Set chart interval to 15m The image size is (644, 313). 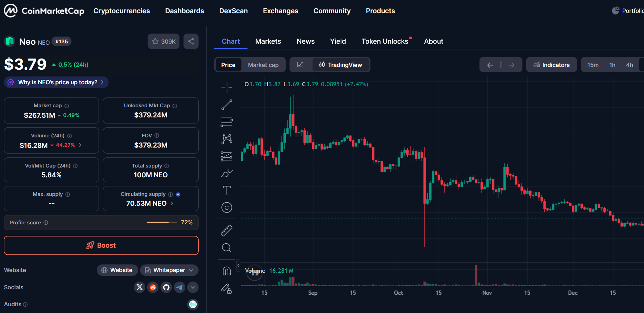(593, 65)
